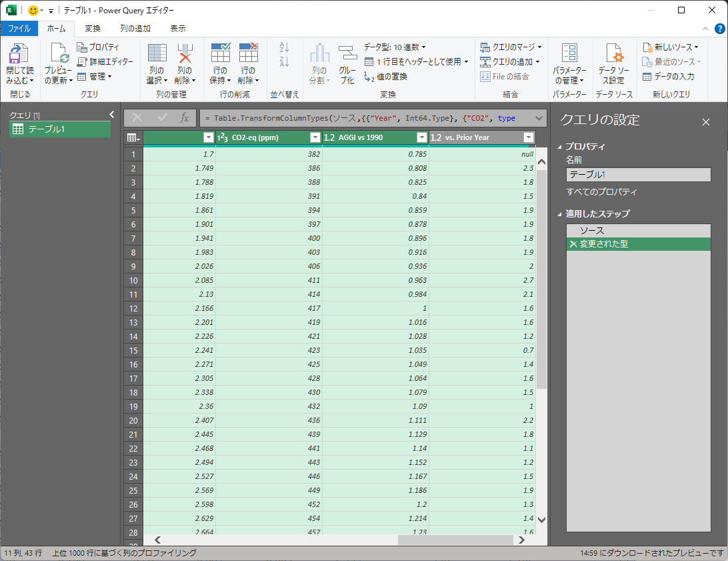The width and height of the screenshot is (728, 561).
Task: Click the Excel icon in title bar
Action: pyautogui.click(x=11, y=10)
